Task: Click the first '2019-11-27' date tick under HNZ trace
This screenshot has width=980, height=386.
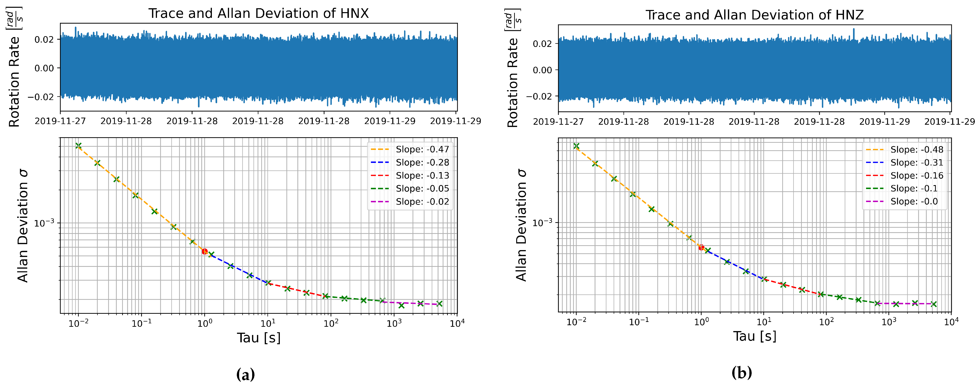Action: [x=558, y=122]
